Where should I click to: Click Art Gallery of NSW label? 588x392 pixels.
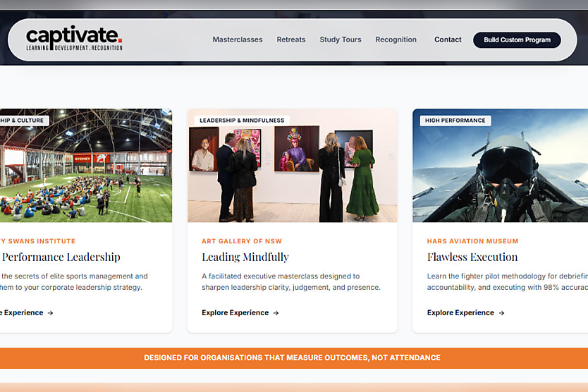(x=242, y=241)
